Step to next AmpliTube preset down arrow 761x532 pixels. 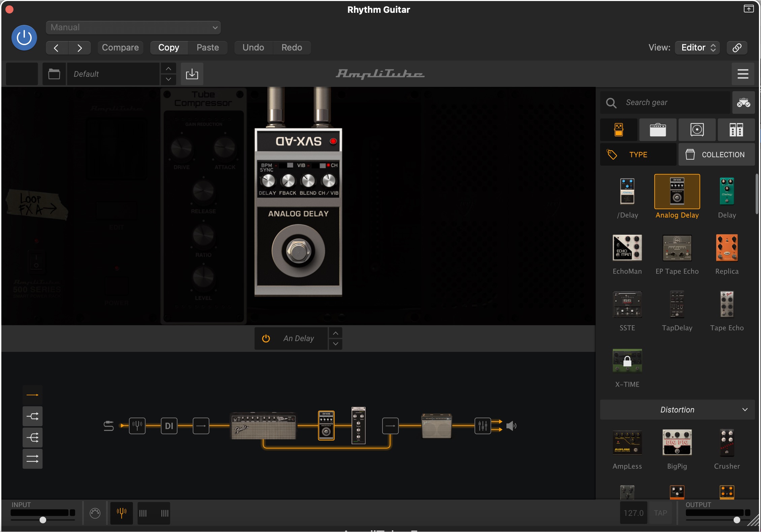coord(168,79)
